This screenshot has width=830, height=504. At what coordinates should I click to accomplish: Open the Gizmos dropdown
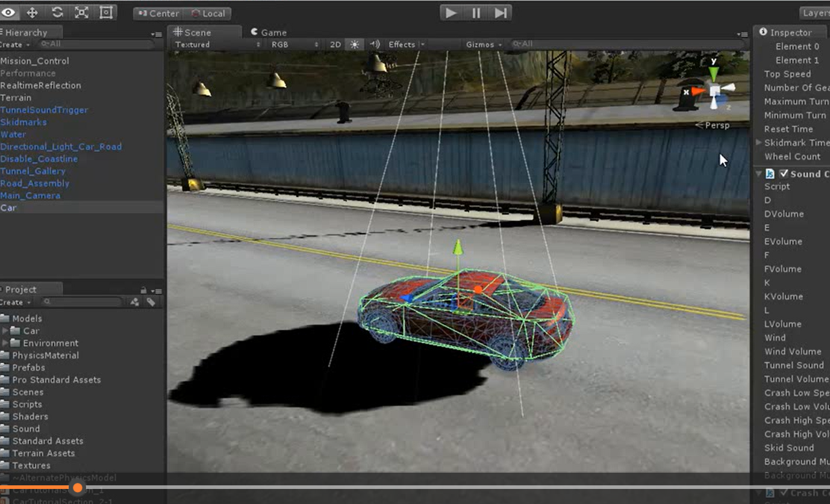[484, 45]
